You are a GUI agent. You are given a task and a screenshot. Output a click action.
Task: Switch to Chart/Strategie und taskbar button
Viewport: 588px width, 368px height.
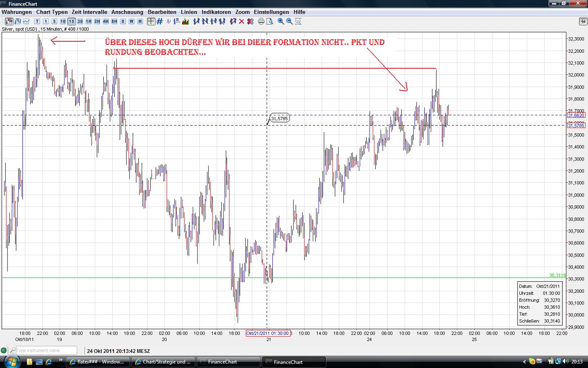point(164,362)
